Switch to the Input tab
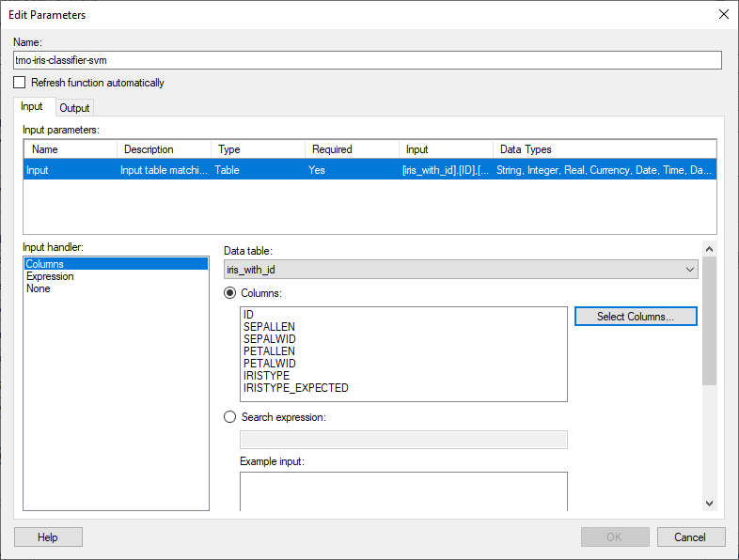 [32, 107]
